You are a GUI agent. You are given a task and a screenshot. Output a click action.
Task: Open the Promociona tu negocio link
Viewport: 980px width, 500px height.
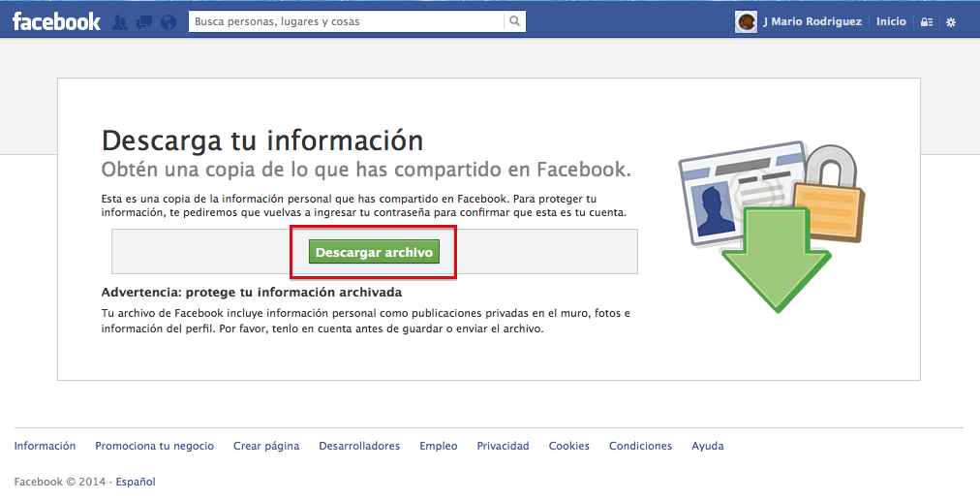154,446
